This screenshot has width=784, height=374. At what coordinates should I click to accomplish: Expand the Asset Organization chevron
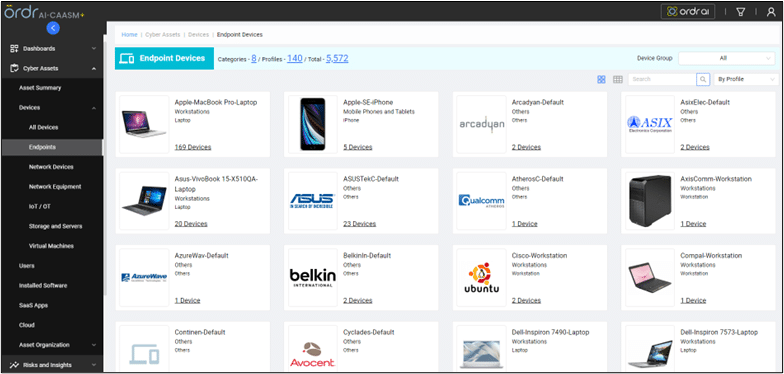94,345
